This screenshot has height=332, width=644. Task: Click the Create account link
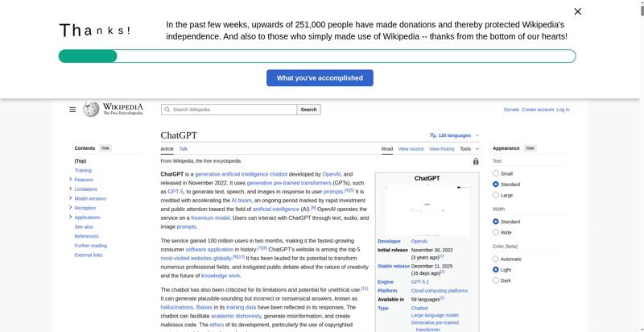pos(537,110)
